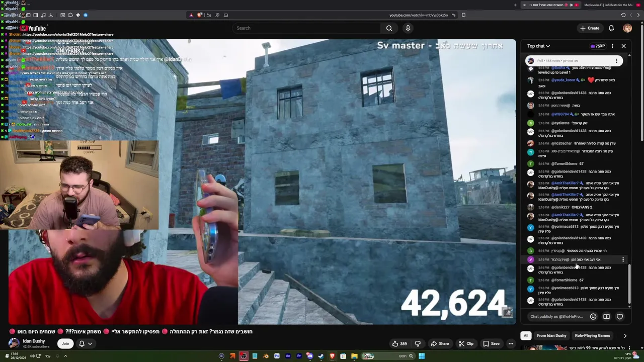Open message options on the hovered chat row
This screenshot has width=644, height=362.
(623, 260)
